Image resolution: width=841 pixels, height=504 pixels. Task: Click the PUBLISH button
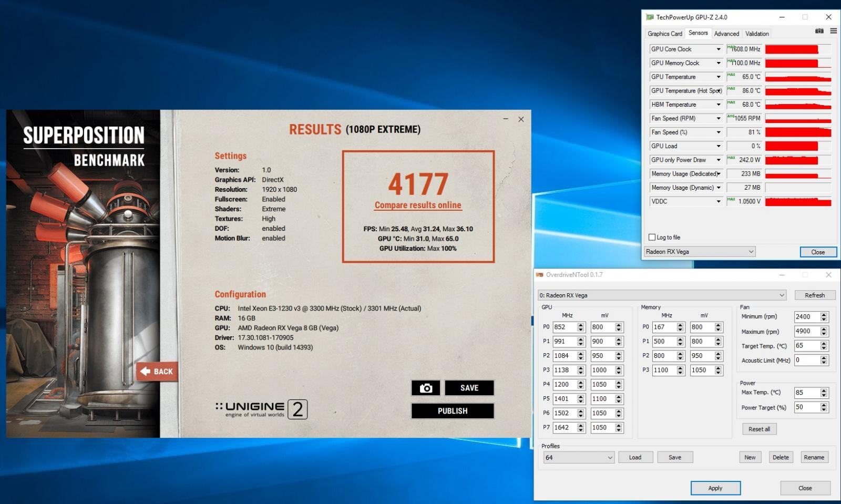click(453, 411)
